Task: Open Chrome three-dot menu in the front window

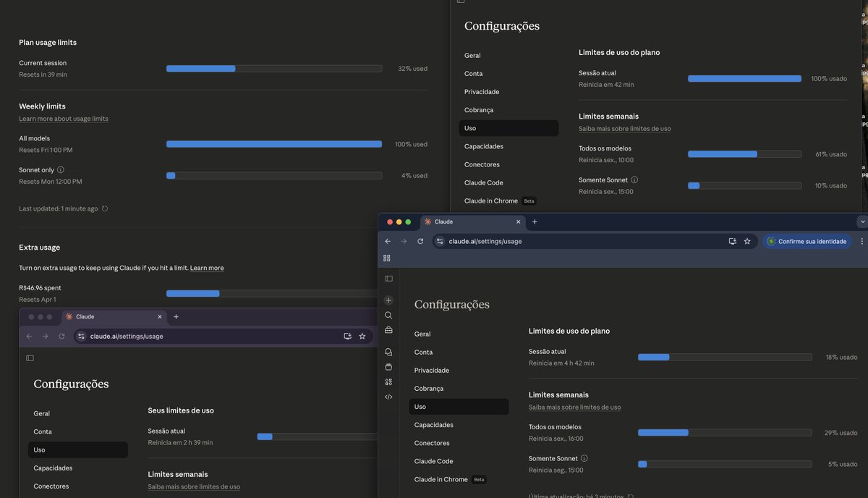Action: 862,241
